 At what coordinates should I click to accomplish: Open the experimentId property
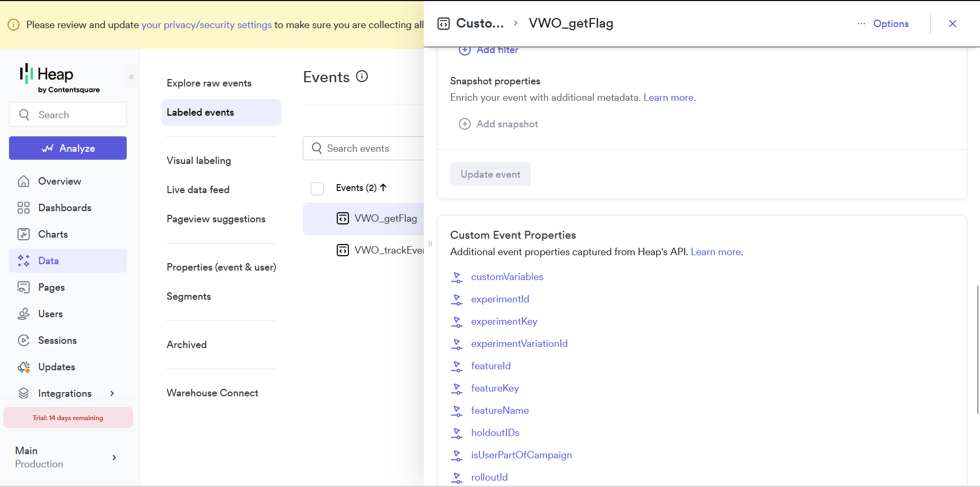500,299
